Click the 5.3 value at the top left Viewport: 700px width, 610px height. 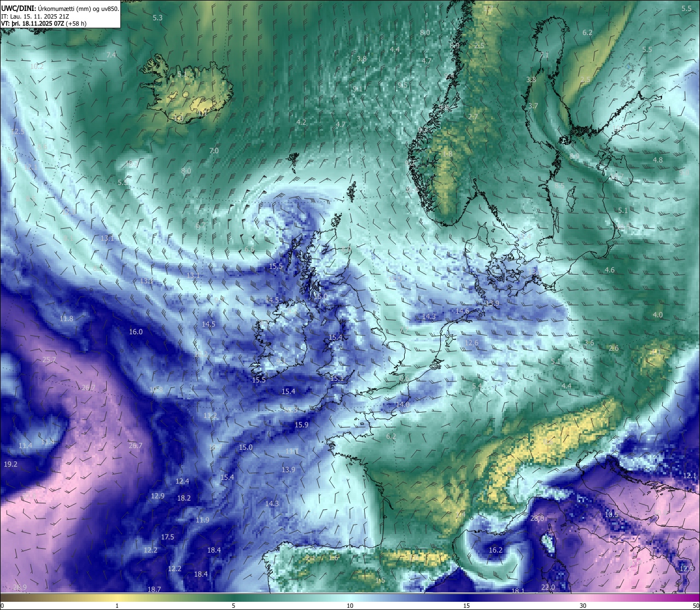point(157,18)
